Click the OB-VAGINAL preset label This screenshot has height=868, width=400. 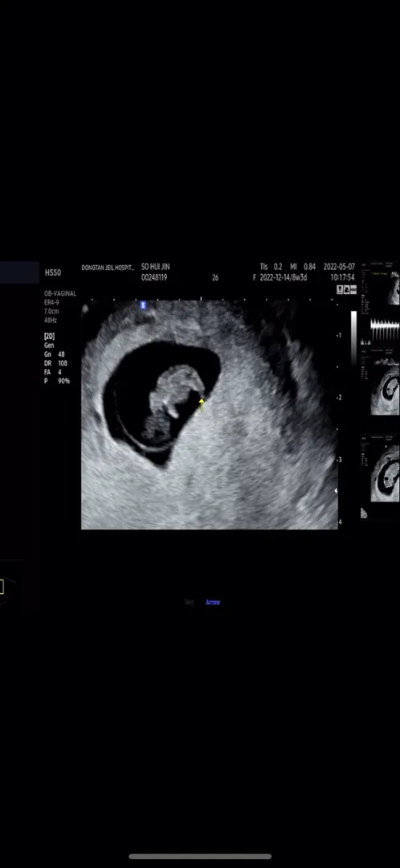click(x=60, y=294)
